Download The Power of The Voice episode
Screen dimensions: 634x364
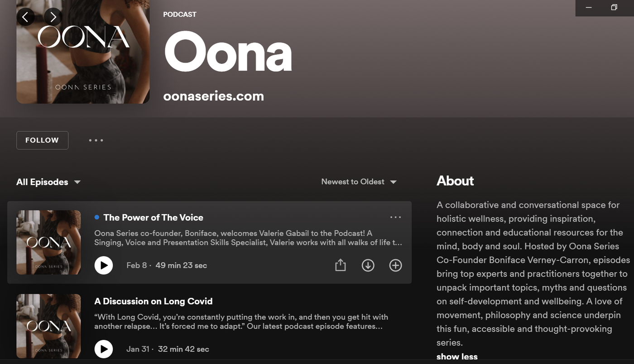coord(368,265)
